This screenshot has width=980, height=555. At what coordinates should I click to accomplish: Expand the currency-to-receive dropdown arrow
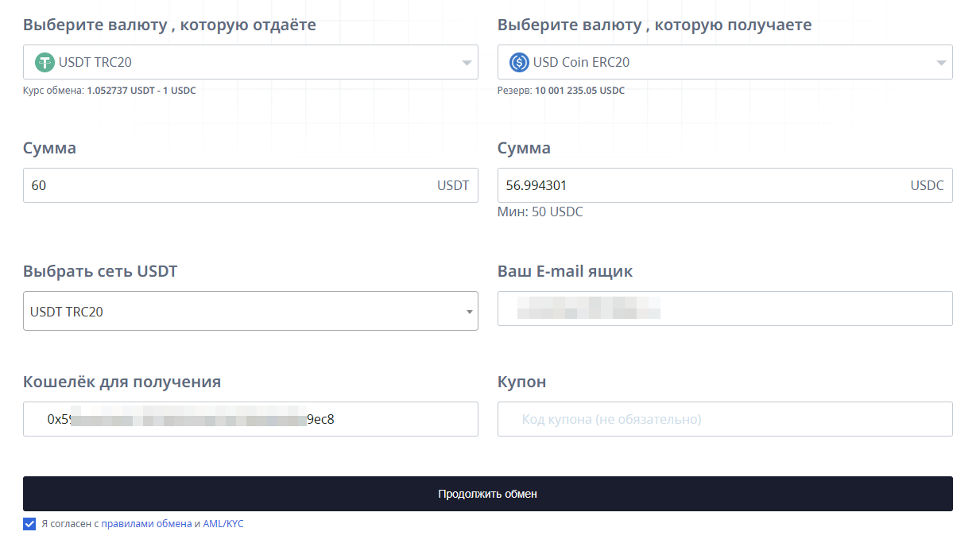click(x=941, y=63)
